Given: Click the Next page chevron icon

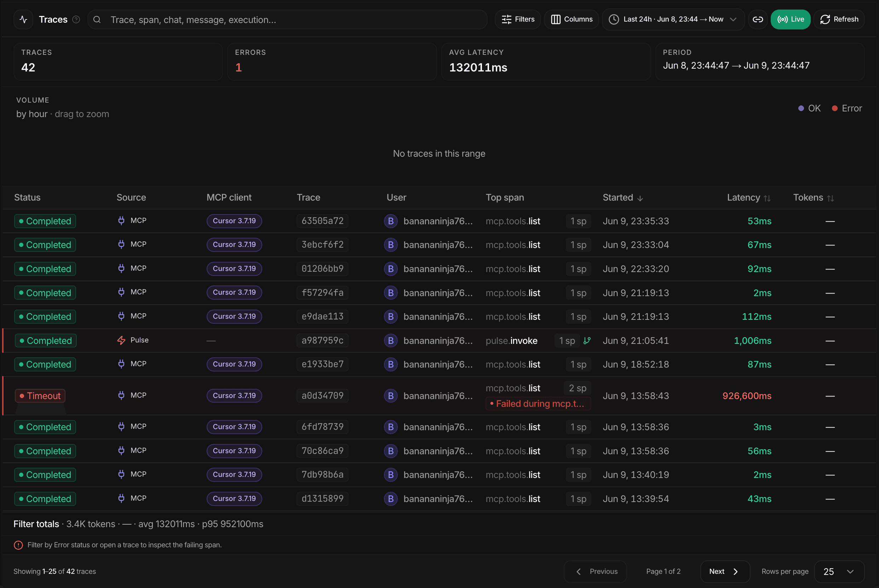Looking at the screenshot, I should (x=735, y=571).
